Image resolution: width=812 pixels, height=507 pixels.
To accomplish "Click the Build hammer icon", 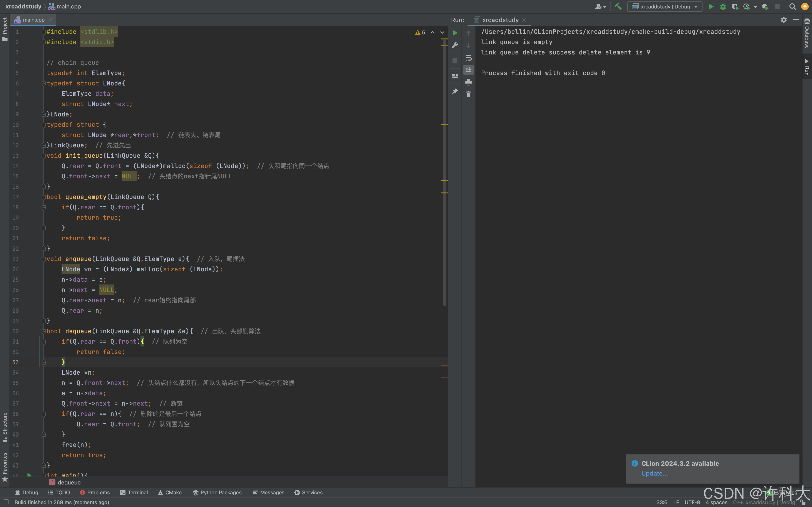I will point(618,6).
